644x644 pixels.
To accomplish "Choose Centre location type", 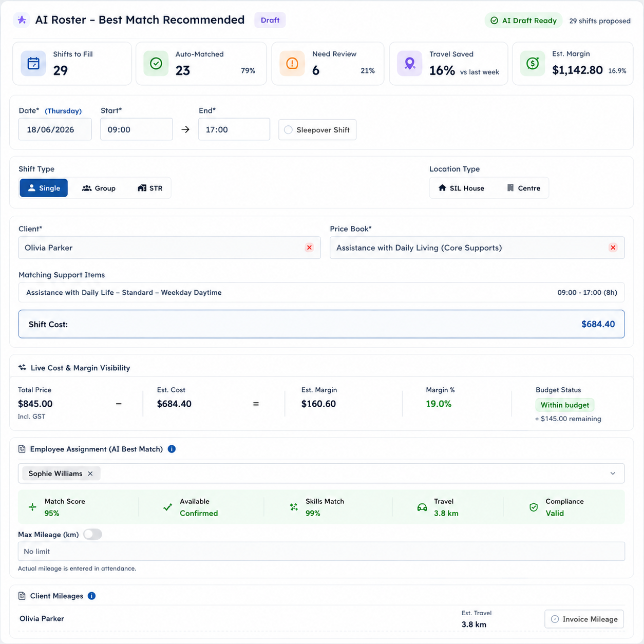I will point(524,188).
